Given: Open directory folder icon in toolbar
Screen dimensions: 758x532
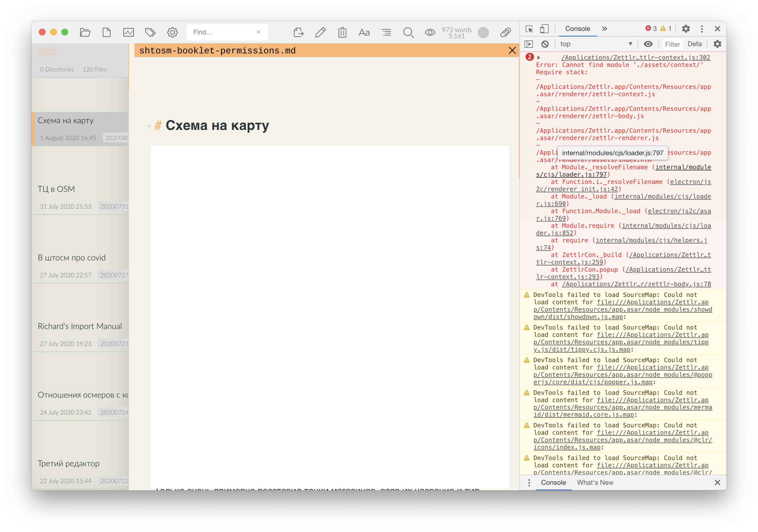Looking at the screenshot, I should (85, 32).
